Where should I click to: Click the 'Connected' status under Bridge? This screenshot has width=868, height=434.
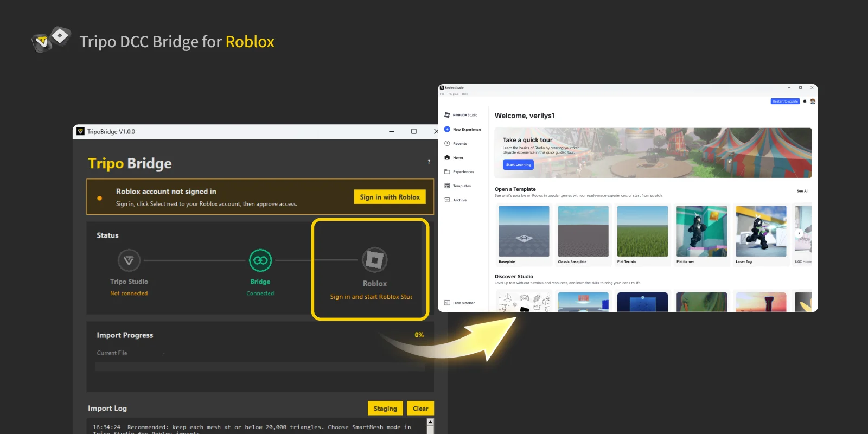(x=260, y=293)
